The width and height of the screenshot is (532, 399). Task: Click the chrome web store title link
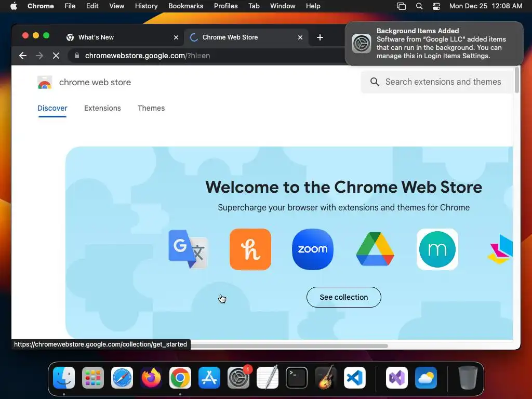point(95,83)
